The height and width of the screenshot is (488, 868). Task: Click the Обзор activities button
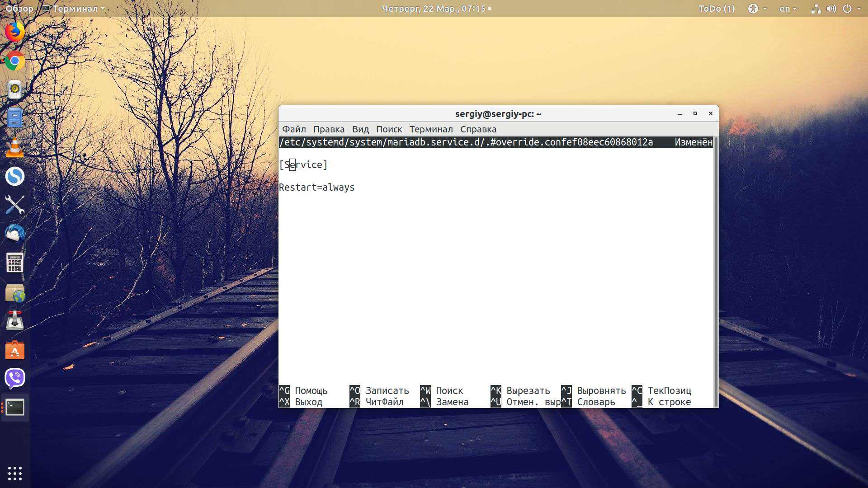pos(19,9)
